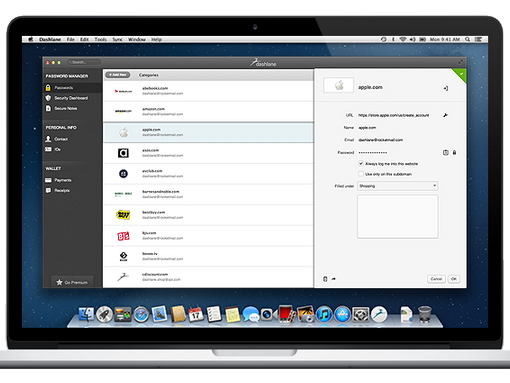Share the credential using the arrow icon
The image size is (510, 383).
pos(334,279)
